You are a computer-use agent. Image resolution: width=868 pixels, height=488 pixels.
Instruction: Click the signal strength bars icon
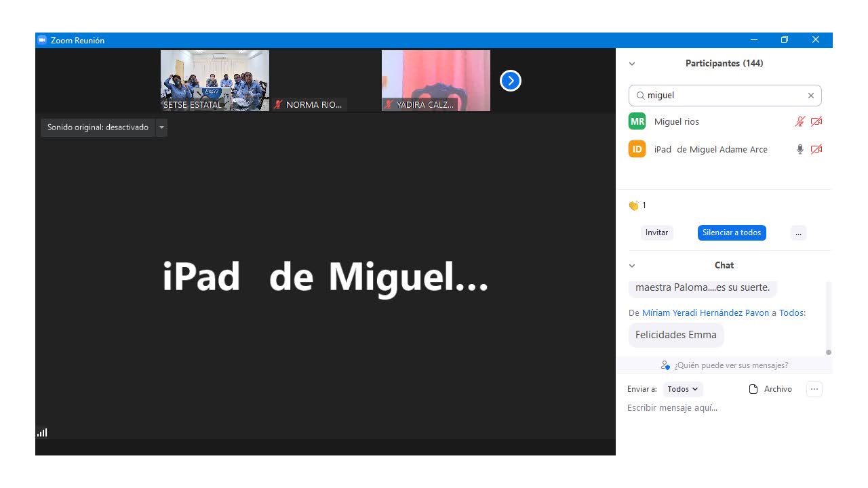click(x=42, y=432)
